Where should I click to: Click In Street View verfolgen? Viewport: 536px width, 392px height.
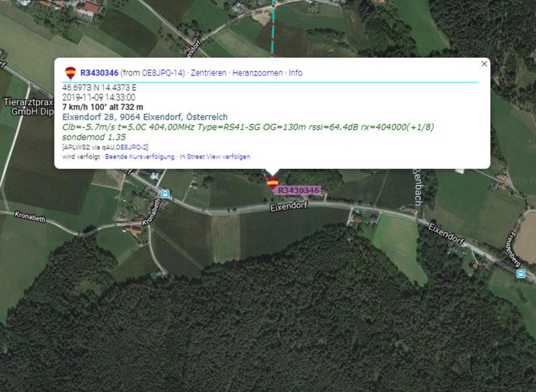tap(214, 157)
